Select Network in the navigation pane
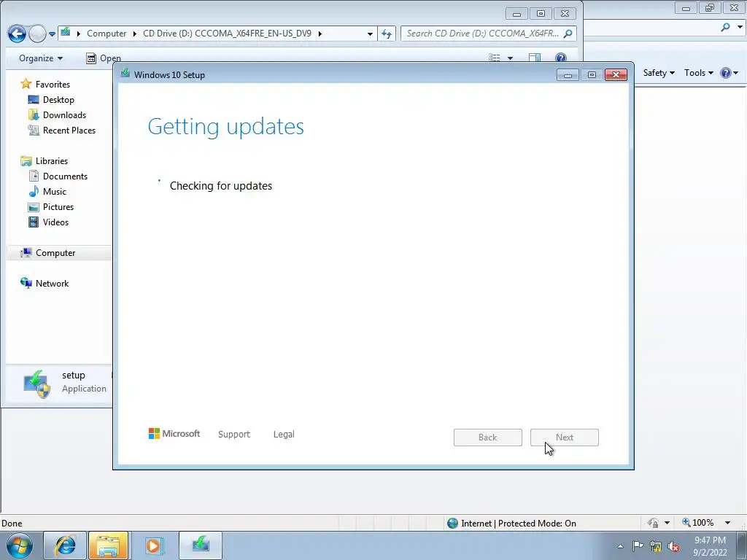The width and height of the screenshot is (747, 560). coord(44,284)
